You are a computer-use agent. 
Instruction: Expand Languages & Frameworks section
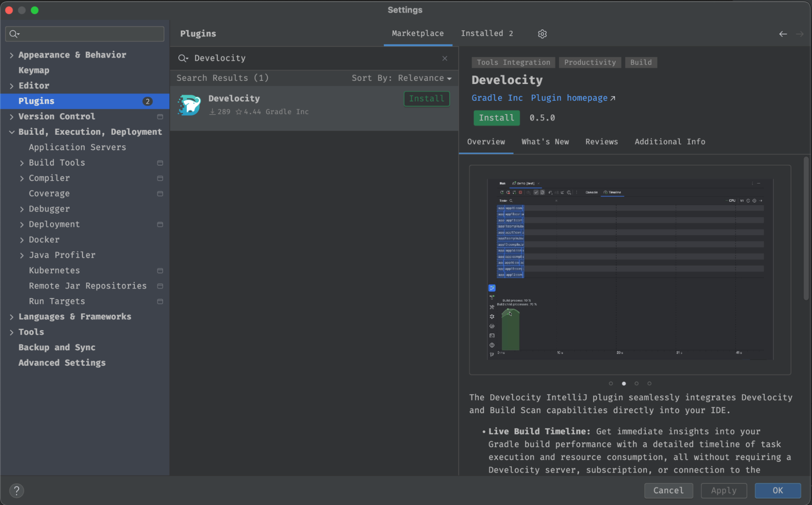tap(11, 317)
